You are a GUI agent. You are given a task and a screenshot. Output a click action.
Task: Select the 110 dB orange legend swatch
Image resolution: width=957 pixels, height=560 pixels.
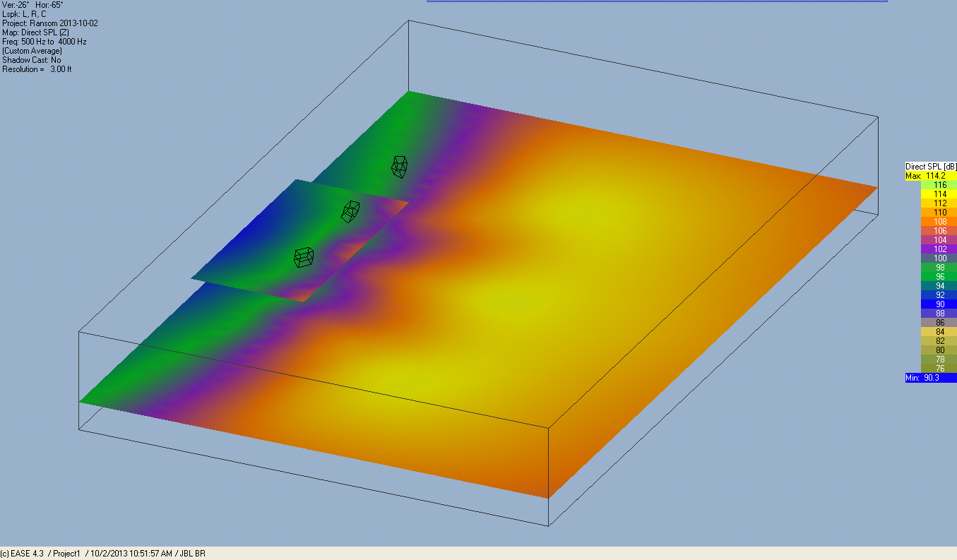point(939,212)
